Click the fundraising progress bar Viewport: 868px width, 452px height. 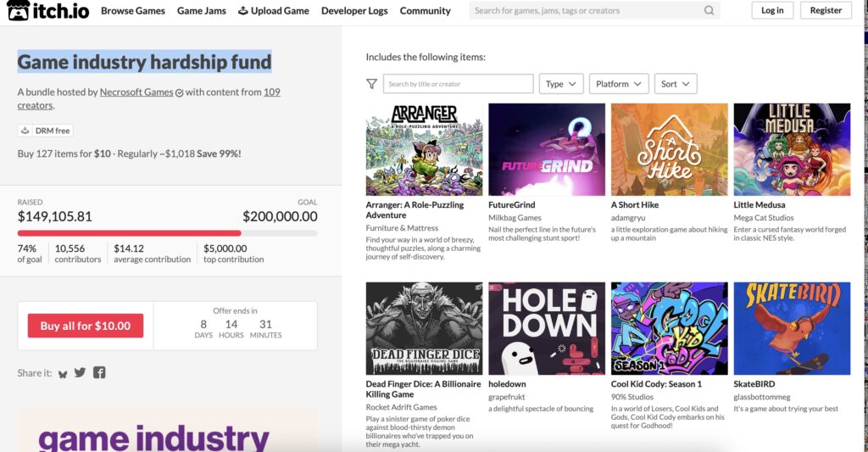pyautogui.click(x=167, y=233)
